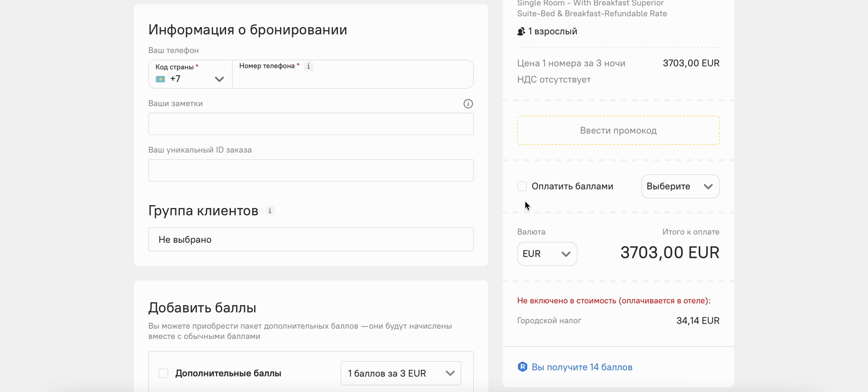This screenshot has width=868, height=392.
Task: Click the Kazakhstan flag icon in country code
Action: pyautogui.click(x=161, y=79)
